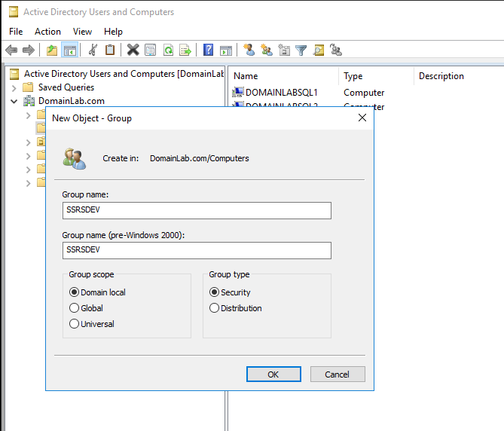Click the Cut scissors toolbar icon
504x431 pixels.
93,50
